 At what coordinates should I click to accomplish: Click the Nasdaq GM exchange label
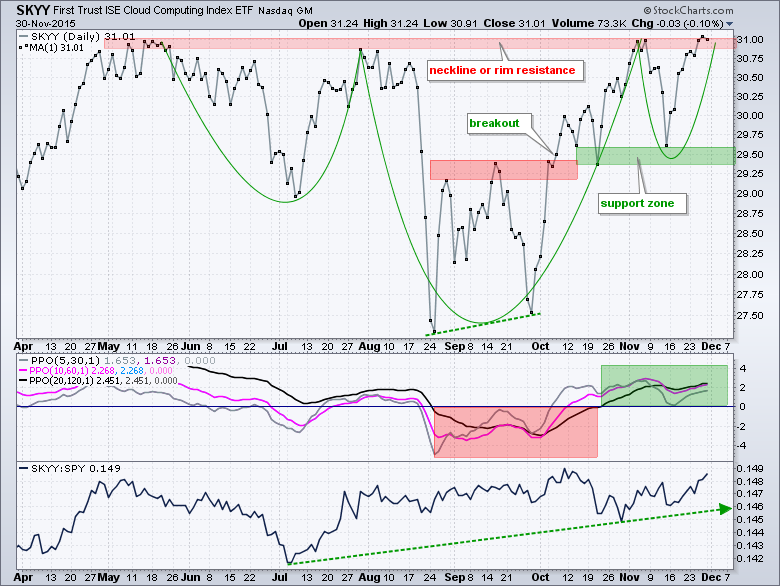[286, 11]
